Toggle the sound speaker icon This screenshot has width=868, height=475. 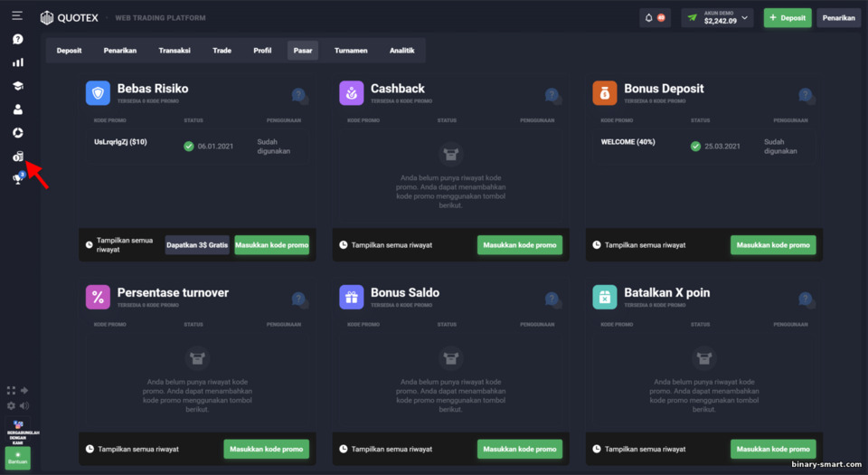click(x=24, y=406)
